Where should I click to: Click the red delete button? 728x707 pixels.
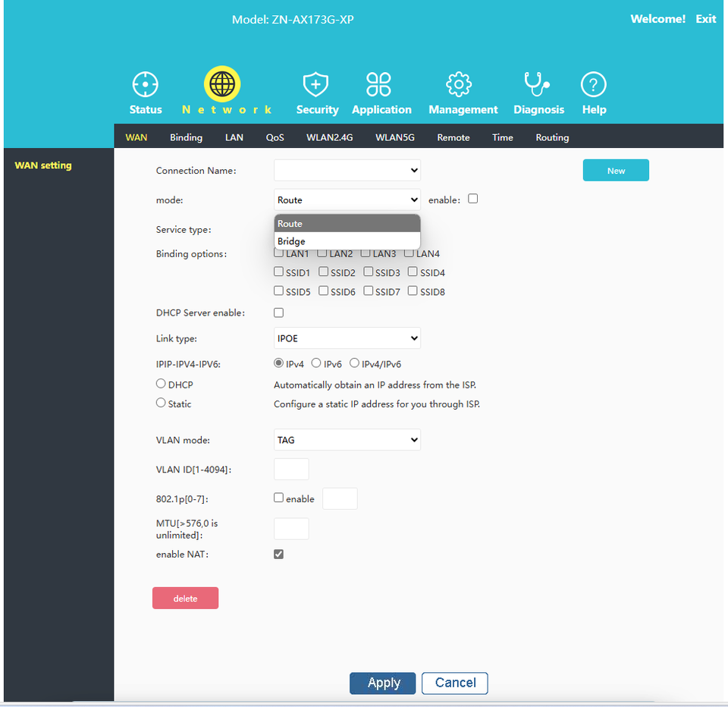pos(185,599)
